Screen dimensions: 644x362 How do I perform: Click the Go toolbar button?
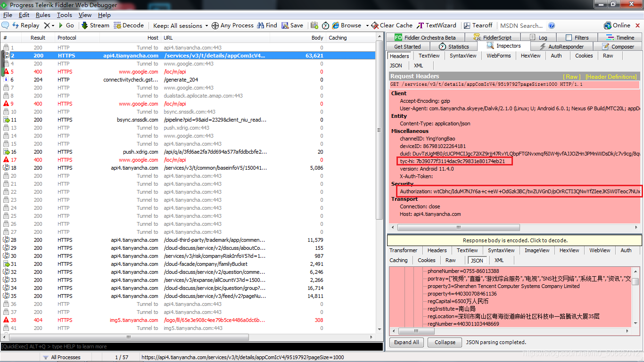[x=66, y=25]
